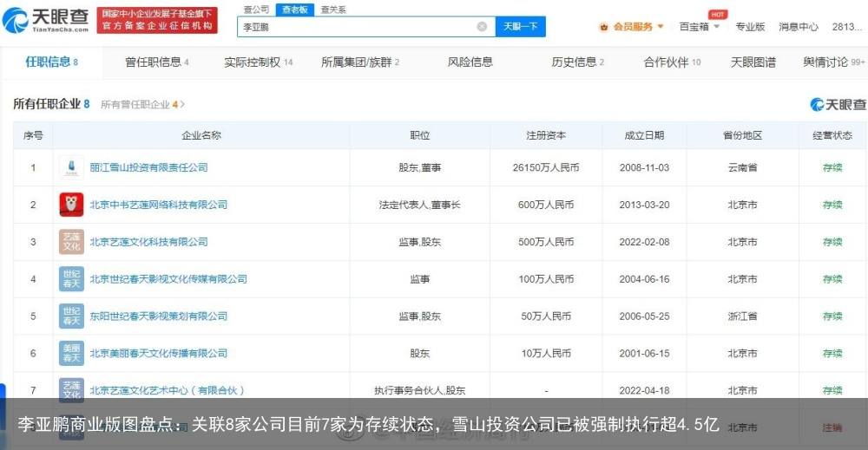This screenshot has height=450, width=868.
Task: Open the 舆情讨论 tab
Action: tap(833, 62)
